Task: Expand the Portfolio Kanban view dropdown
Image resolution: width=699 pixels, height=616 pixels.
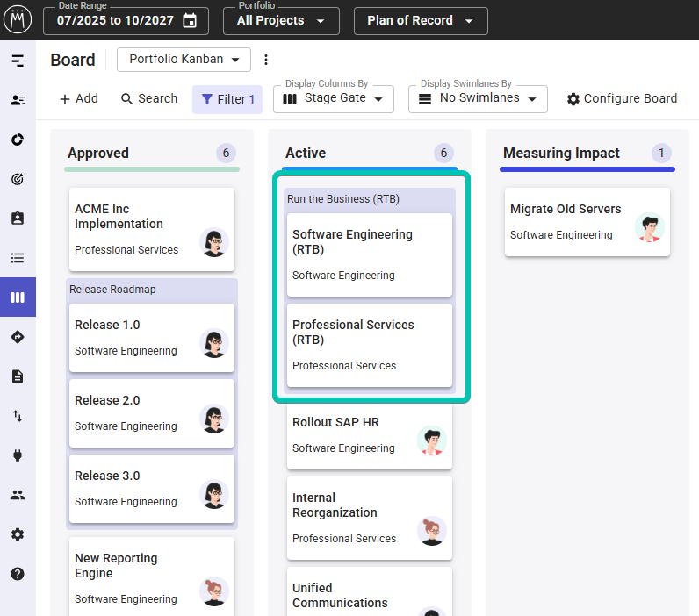Action: pos(184,60)
